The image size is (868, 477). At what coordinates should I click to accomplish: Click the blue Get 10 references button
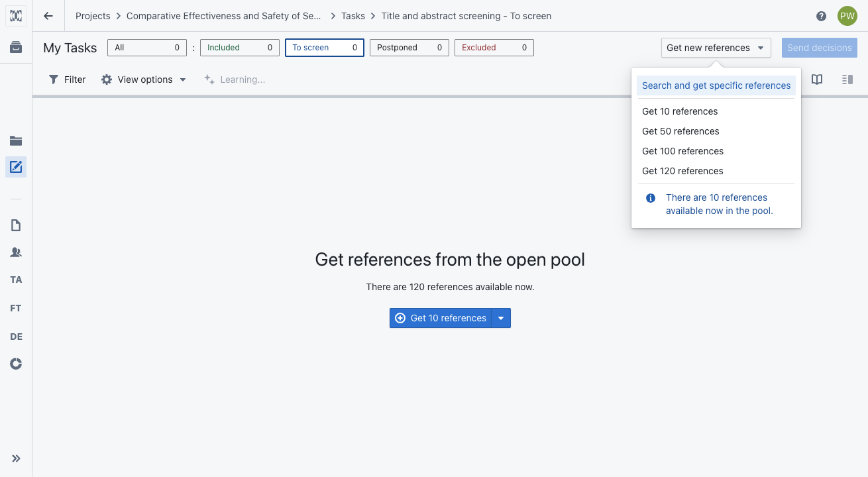(441, 318)
